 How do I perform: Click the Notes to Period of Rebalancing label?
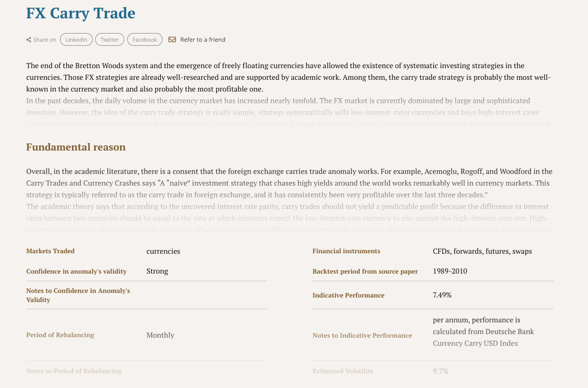click(74, 371)
